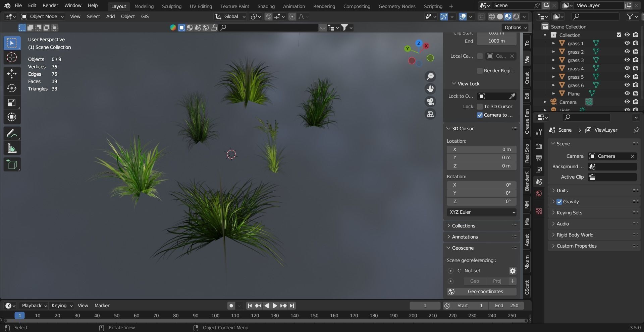This screenshot has width=644, height=332.
Task: Open the Keying popover
Action: tap(62, 306)
